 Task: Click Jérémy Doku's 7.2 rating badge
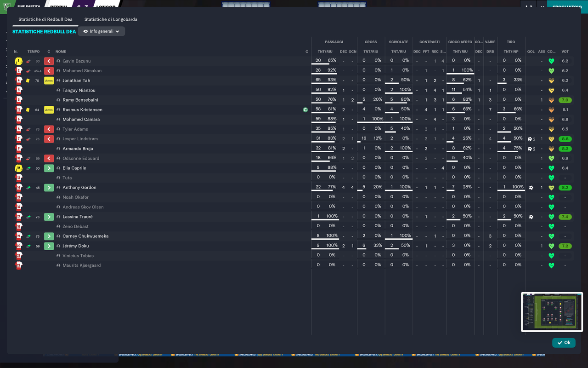pyautogui.click(x=565, y=246)
